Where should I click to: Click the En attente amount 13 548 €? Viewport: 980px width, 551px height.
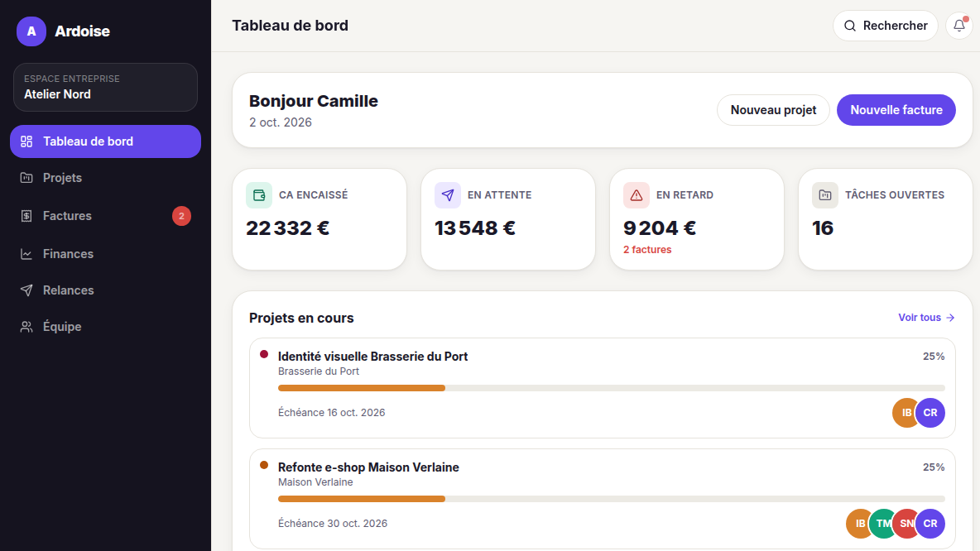475,228
